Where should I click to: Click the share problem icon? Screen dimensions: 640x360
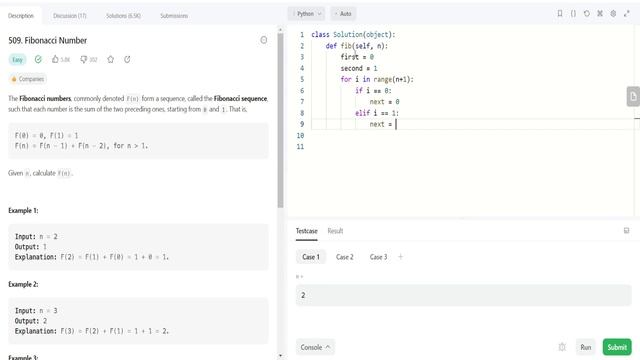(x=127, y=59)
